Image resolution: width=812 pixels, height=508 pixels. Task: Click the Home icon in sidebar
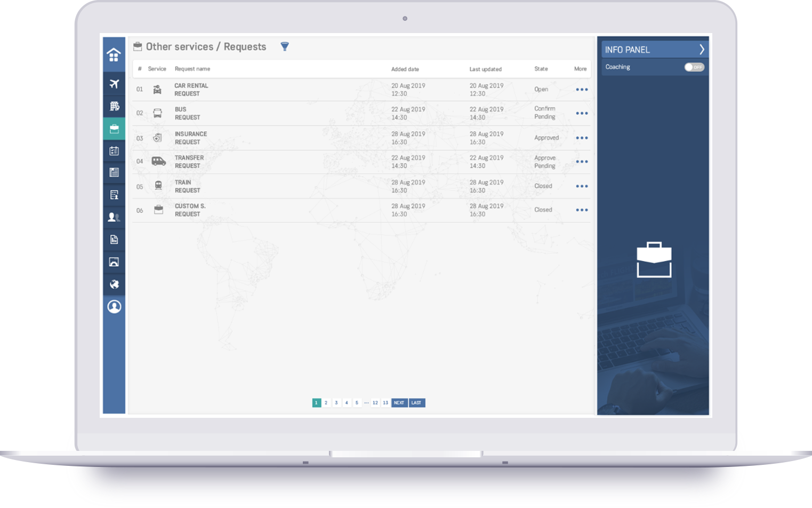pos(114,54)
